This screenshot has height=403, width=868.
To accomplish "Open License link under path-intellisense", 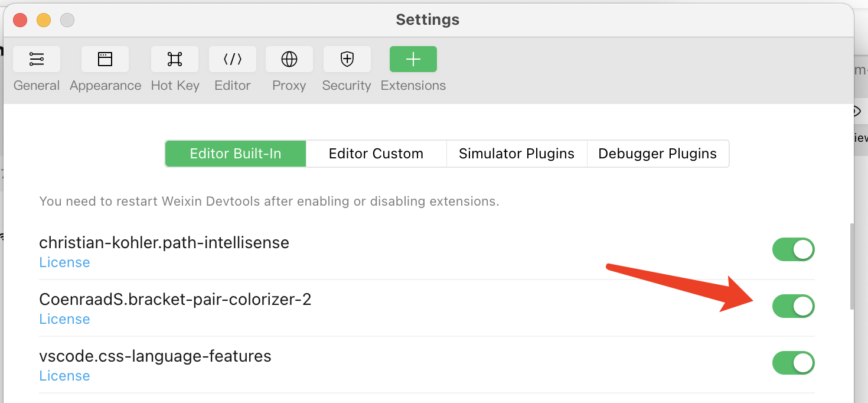I will coord(64,262).
